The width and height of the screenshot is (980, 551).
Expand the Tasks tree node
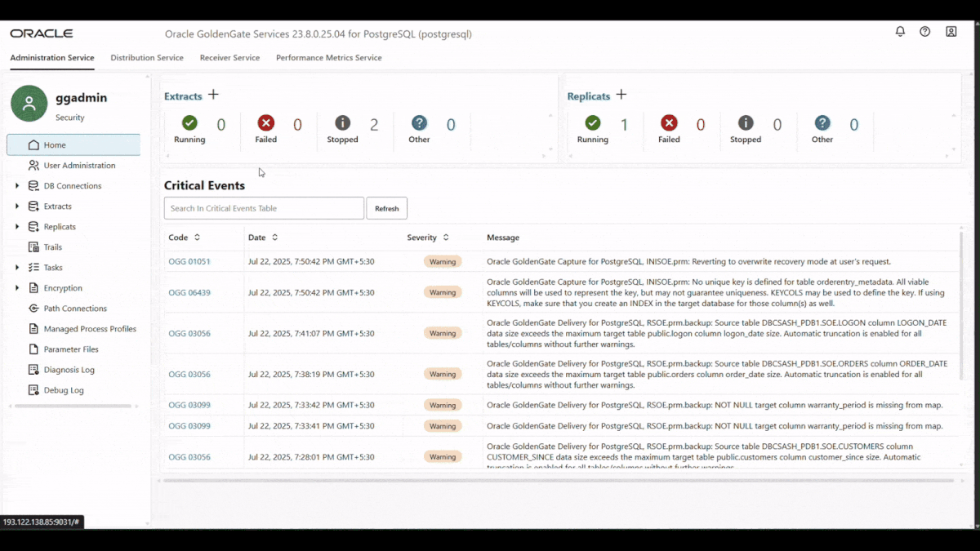pyautogui.click(x=17, y=268)
